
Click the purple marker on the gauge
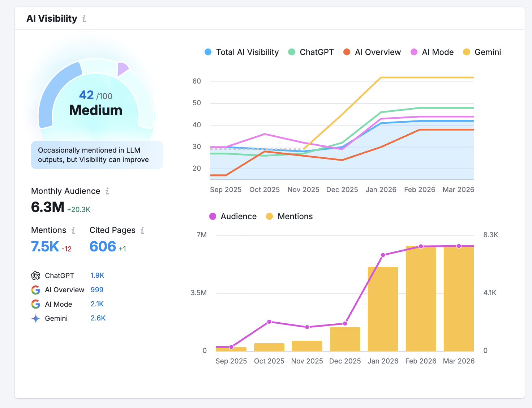123,69
